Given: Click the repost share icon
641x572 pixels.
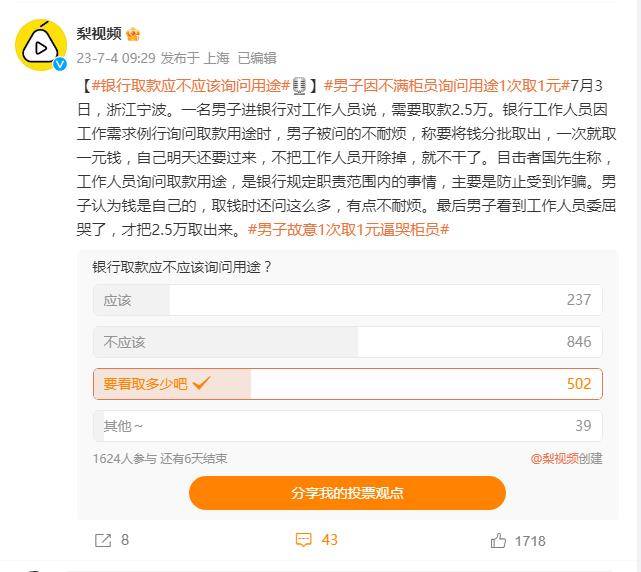Looking at the screenshot, I should coord(103,541).
